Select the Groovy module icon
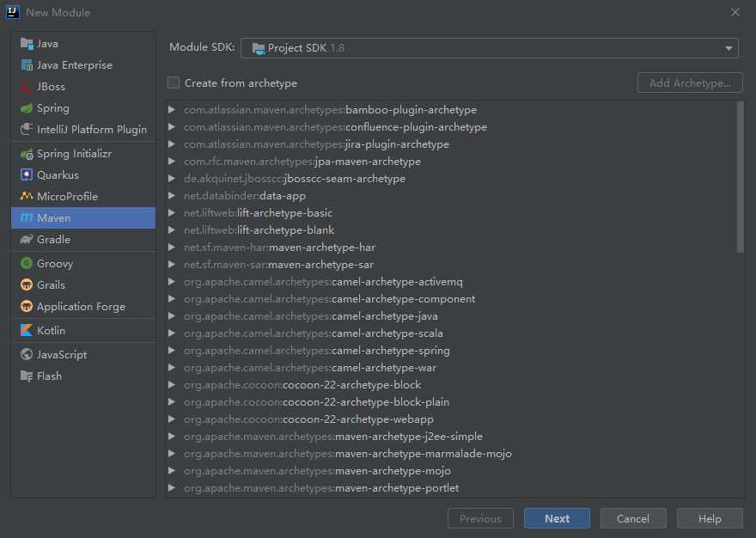This screenshot has width=756, height=538. point(27,263)
